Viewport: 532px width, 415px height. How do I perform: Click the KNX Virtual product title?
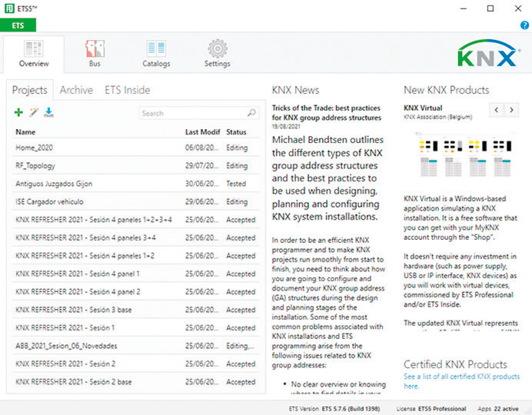423,108
